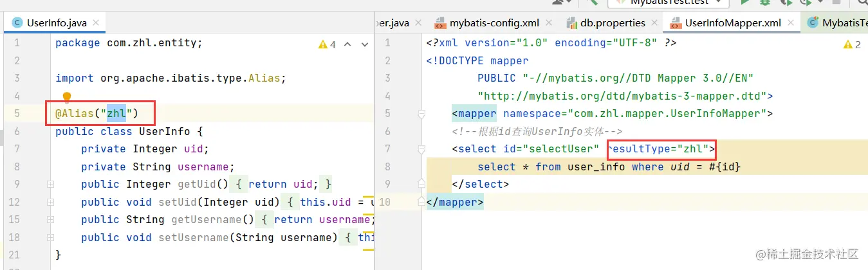Click 'private String username;' field
The height and width of the screenshot is (270, 868).
pos(158,167)
